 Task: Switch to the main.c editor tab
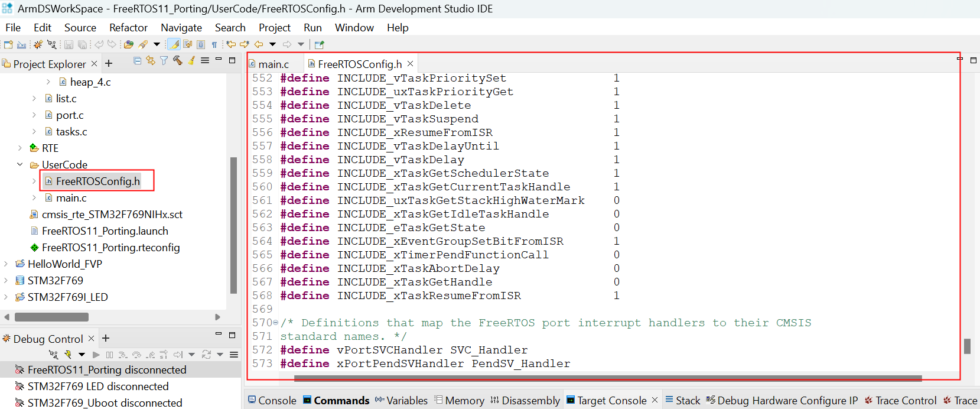[274, 64]
